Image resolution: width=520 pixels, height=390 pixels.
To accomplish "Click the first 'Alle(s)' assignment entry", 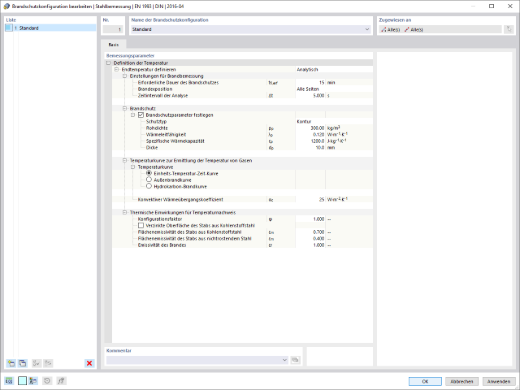I will click(x=391, y=30).
